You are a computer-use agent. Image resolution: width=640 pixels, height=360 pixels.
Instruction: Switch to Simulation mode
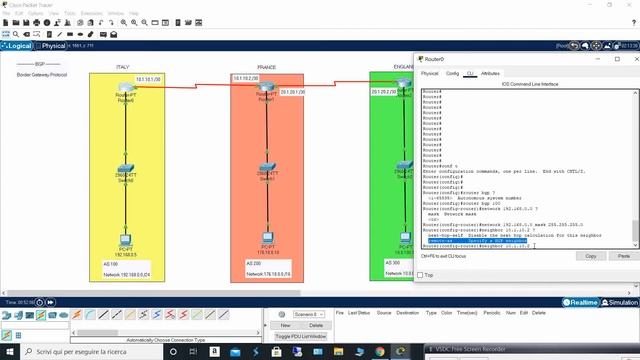619,302
